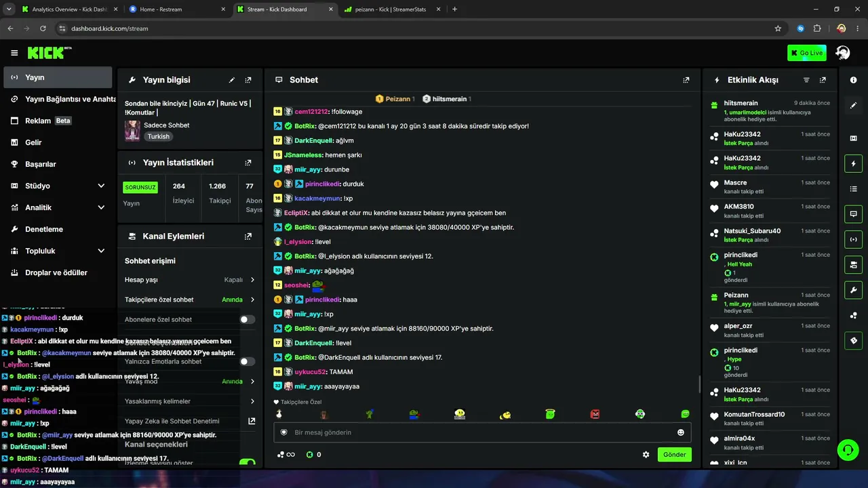This screenshot has width=868, height=488.
Task: Click the Kick logo in the header
Action: [x=50, y=53]
